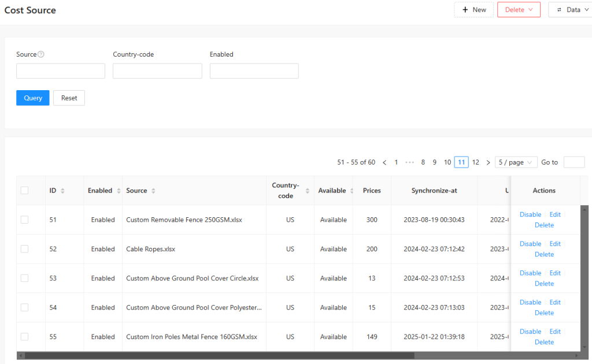Sort table by Enabled column arrows
The width and height of the screenshot is (592, 364).
119,191
